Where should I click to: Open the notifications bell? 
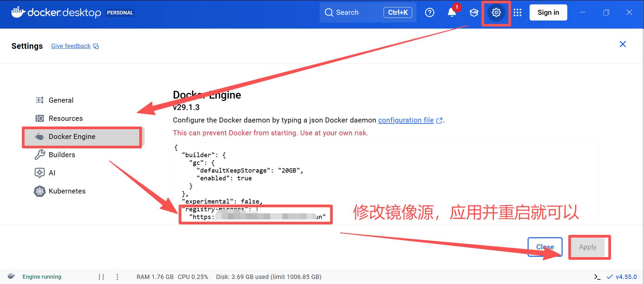click(452, 13)
